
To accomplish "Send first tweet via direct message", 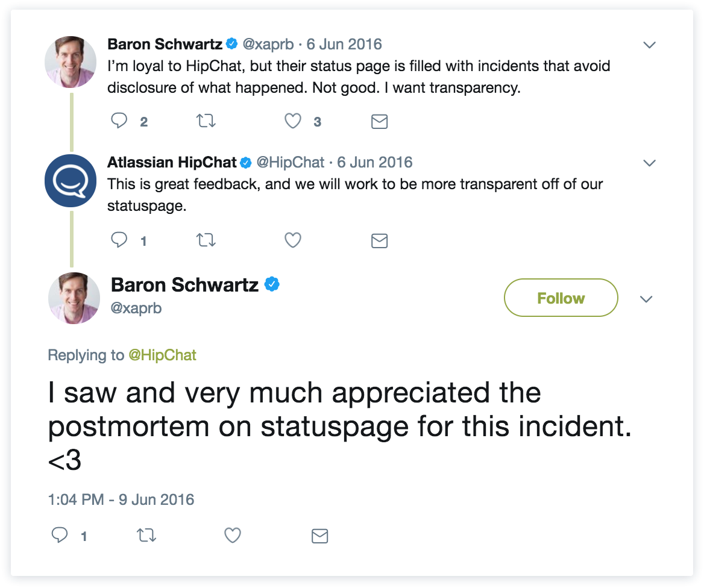I will click(379, 122).
